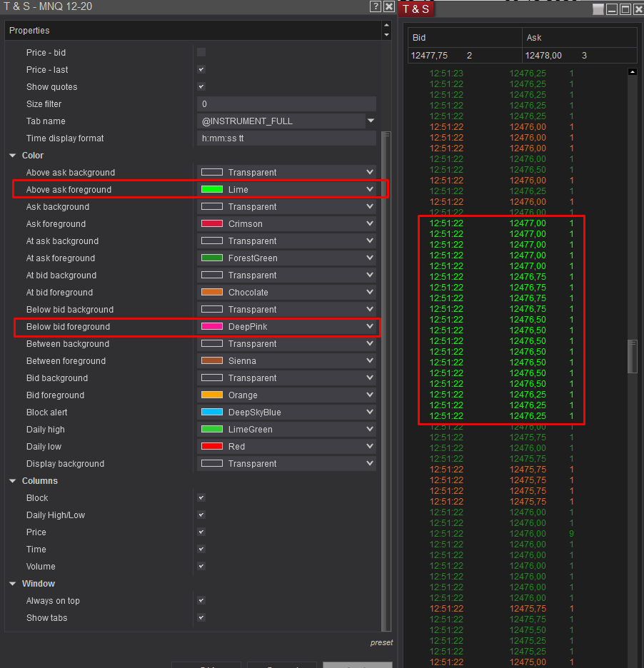The width and height of the screenshot is (644, 668).
Task: Collapse the Color section
Action: [13, 156]
